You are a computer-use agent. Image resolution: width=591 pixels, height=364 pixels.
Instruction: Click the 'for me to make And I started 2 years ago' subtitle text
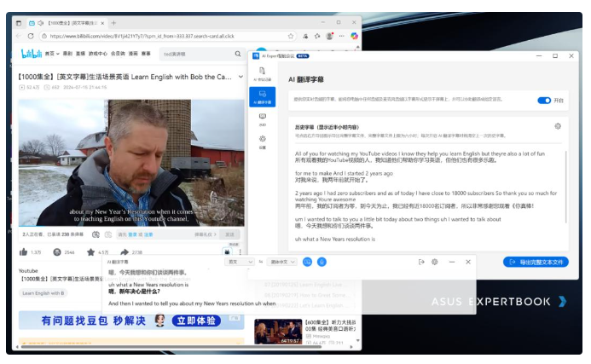pos(344,173)
